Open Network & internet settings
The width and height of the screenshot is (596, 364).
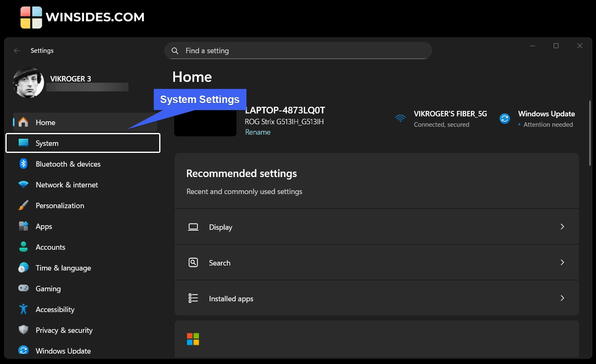pyautogui.click(x=66, y=184)
